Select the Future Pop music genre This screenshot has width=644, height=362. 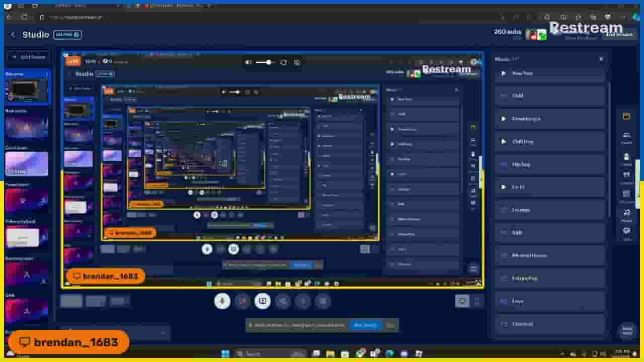[550, 278]
